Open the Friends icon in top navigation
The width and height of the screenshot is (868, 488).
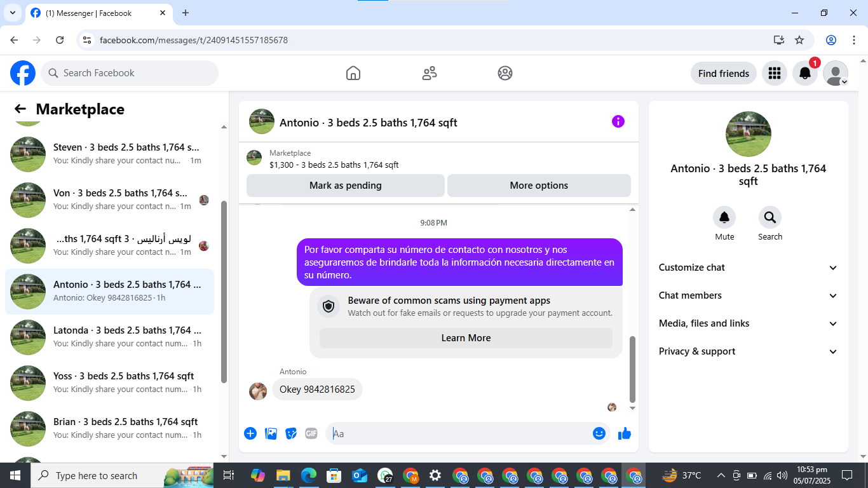click(430, 73)
